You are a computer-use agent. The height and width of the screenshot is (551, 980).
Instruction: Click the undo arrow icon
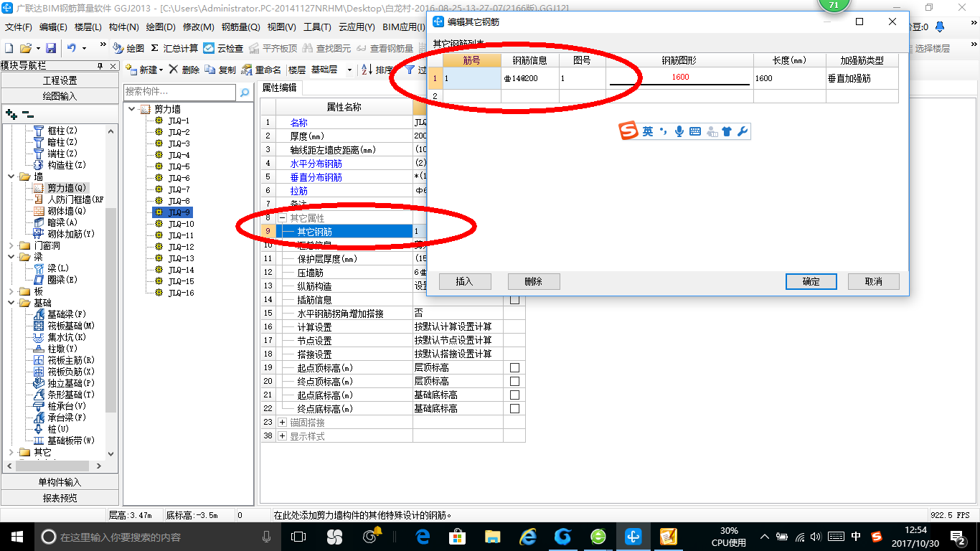point(72,48)
